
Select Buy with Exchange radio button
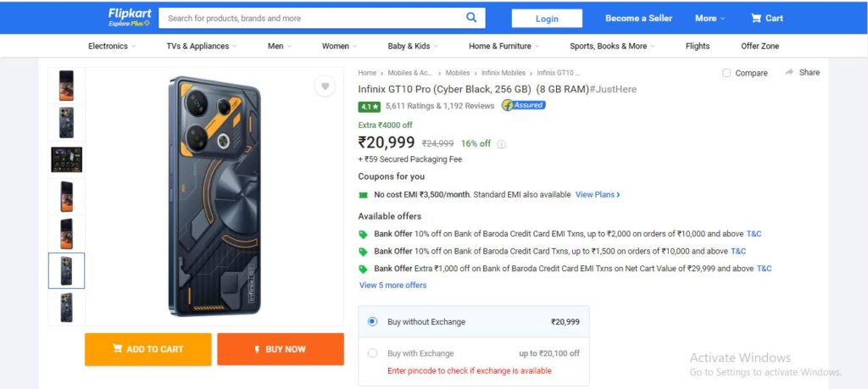tap(373, 353)
